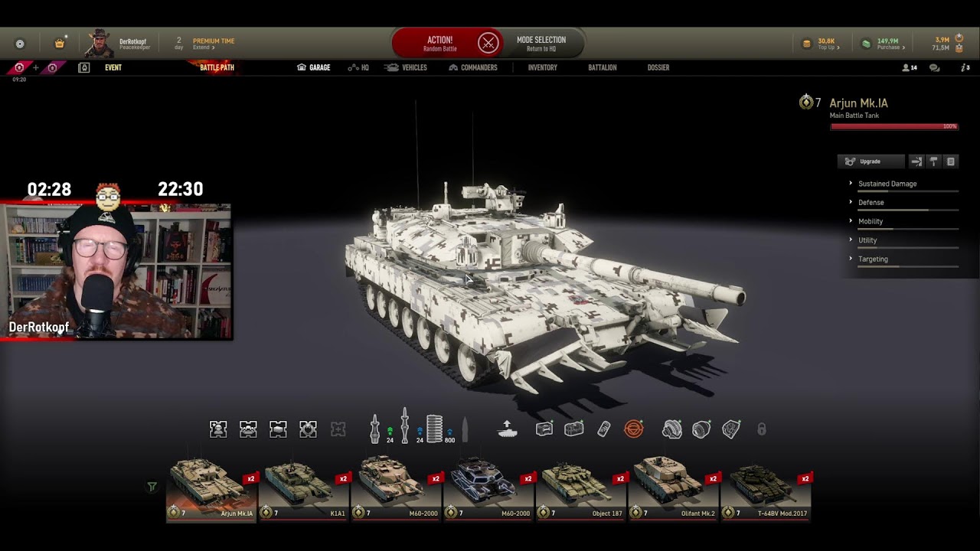This screenshot has width=980, height=551.
Task: Click the vehicle details list icon
Action: tap(950, 161)
